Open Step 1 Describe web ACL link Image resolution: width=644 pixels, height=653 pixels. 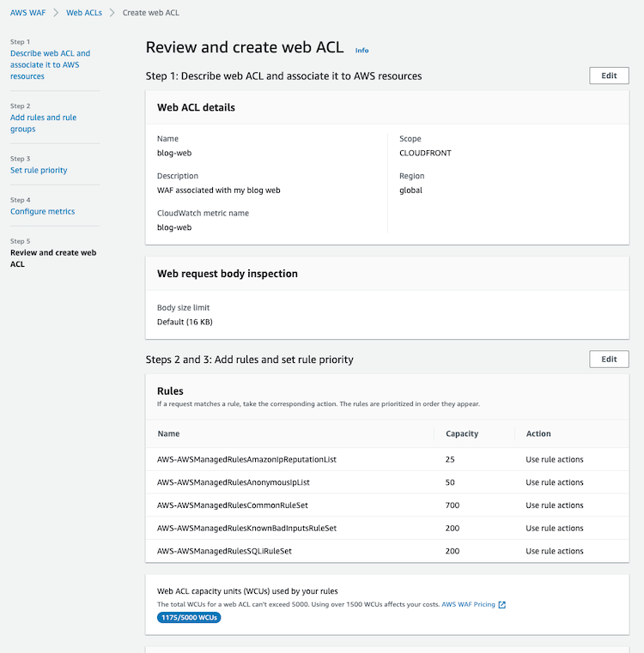point(50,65)
